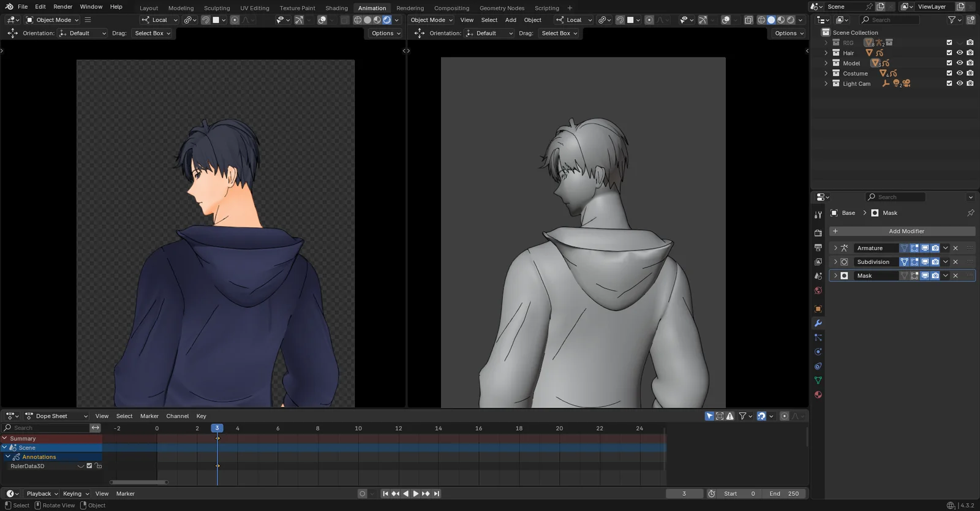Image resolution: width=980 pixels, height=511 pixels.
Task: Open the Output properties tab icon
Action: [x=818, y=248]
